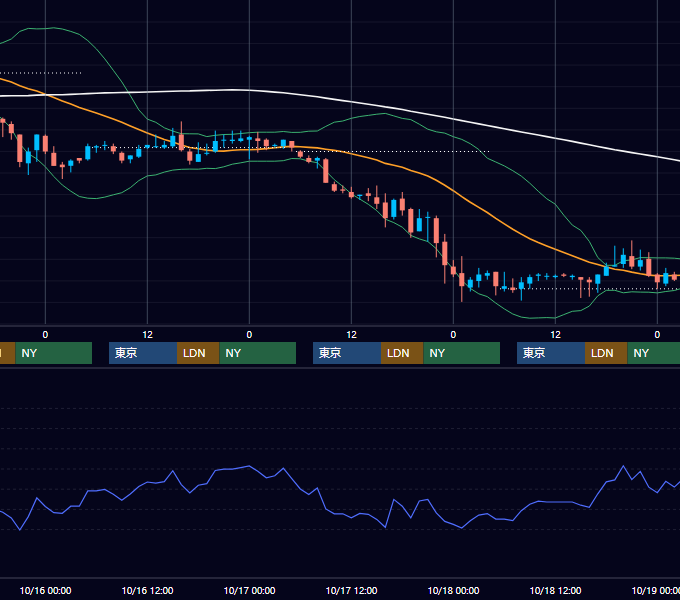Click the hour label 12 above 10/18 東京 block
This screenshot has height=600, width=680.
(556, 335)
